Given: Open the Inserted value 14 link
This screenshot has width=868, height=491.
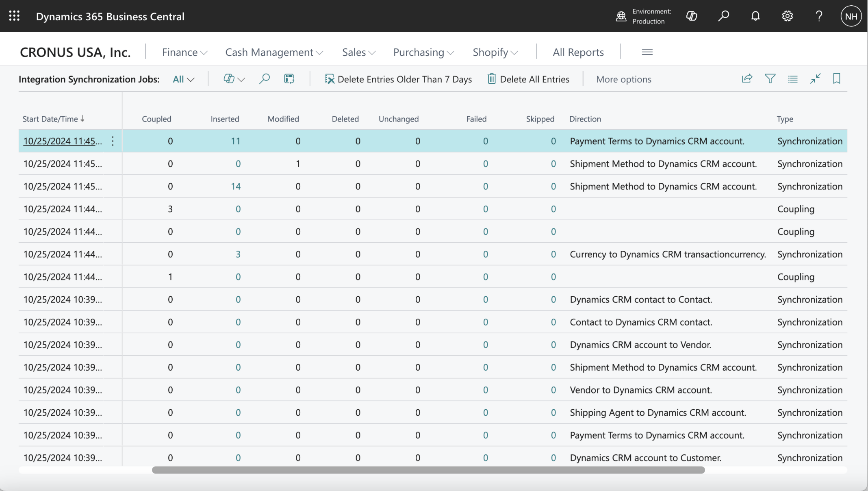Looking at the screenshot, I should 236,186.
